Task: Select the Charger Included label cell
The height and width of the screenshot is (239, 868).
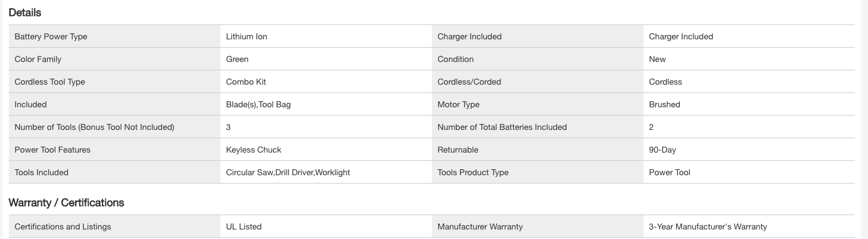Action: 469,36
